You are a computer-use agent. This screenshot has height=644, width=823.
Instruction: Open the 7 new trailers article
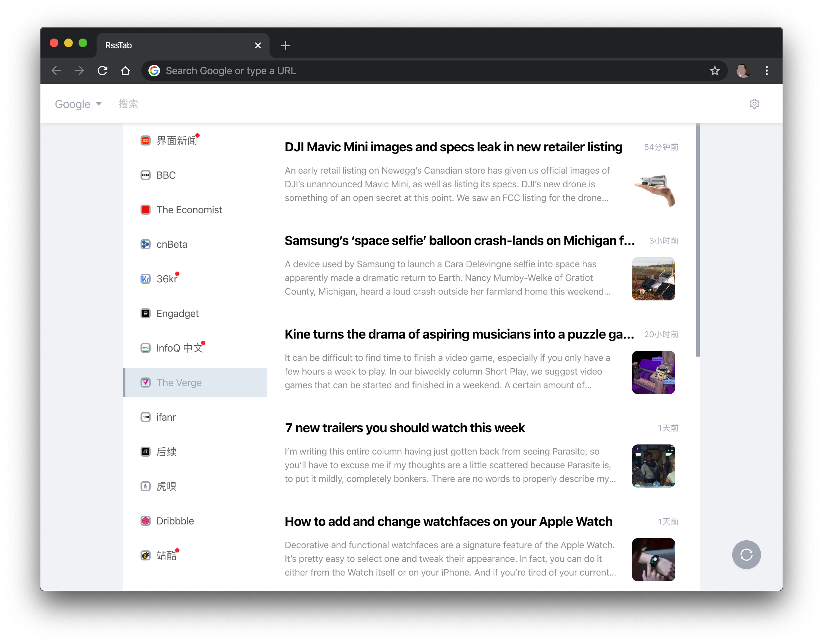coord(404,428)
